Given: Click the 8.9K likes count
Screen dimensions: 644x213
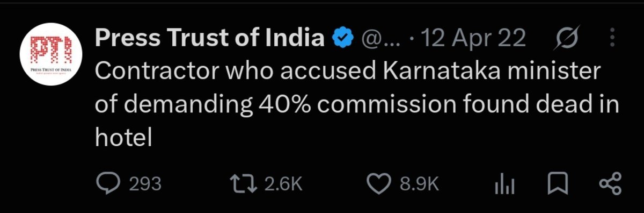Looking at the screenshot, I should point(420,184).
